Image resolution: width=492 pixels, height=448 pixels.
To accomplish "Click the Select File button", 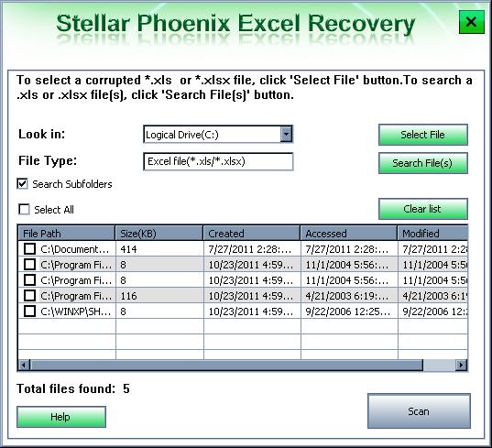I will 423,135.
